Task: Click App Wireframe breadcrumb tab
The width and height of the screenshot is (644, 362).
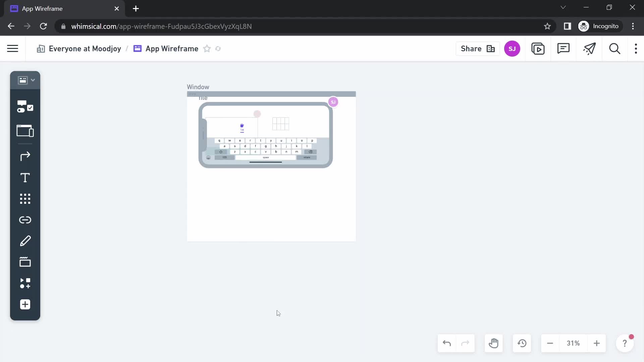Action: [x=172, y=49]
